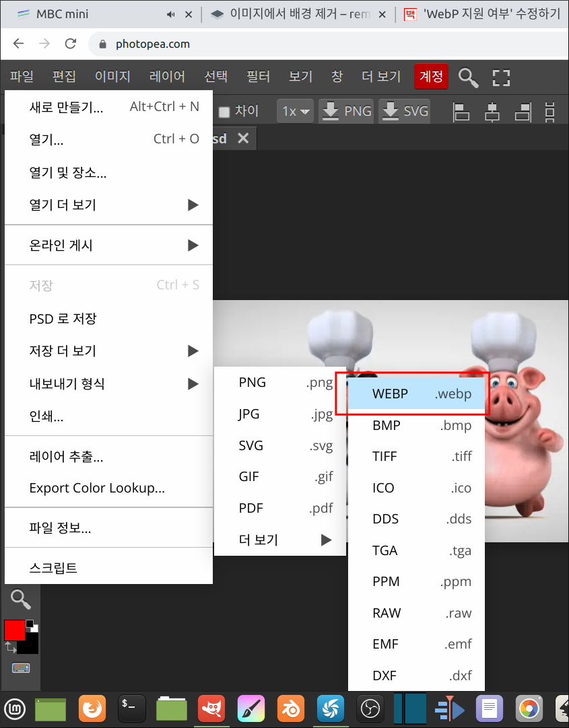This screenshot has width=569, height=728.
Task: Export as TGA .tga format
Action: [x=416, y=550]
